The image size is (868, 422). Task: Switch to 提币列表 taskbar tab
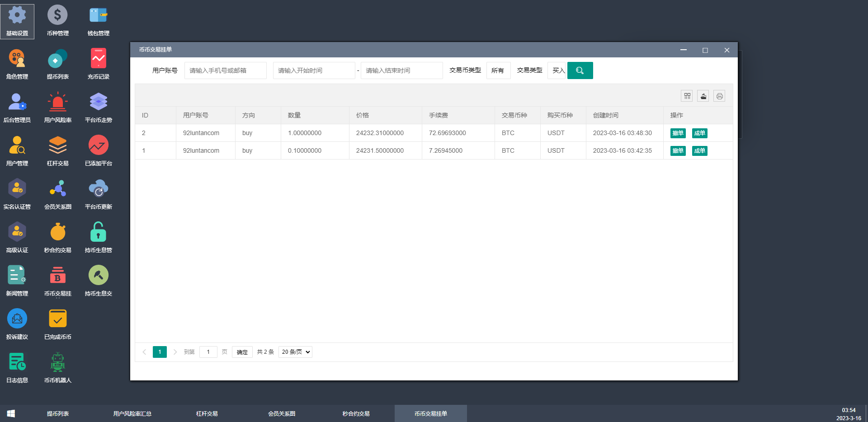(x=58, y=413)
